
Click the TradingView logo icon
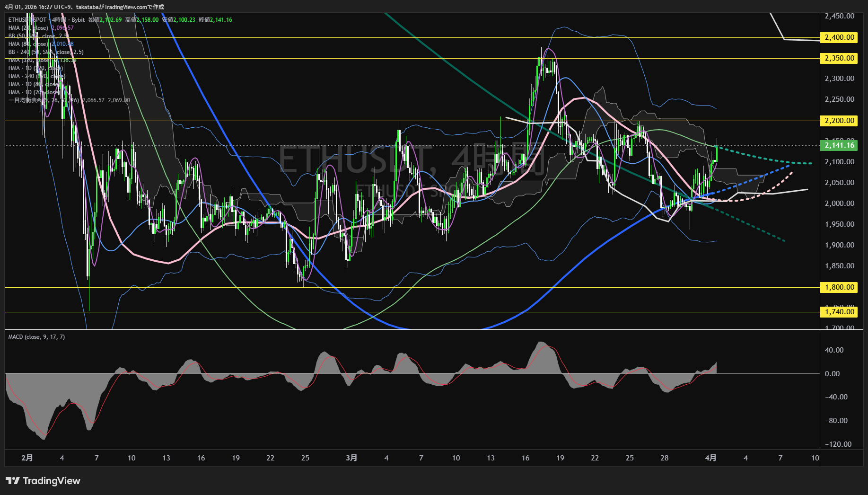point(13,481)
